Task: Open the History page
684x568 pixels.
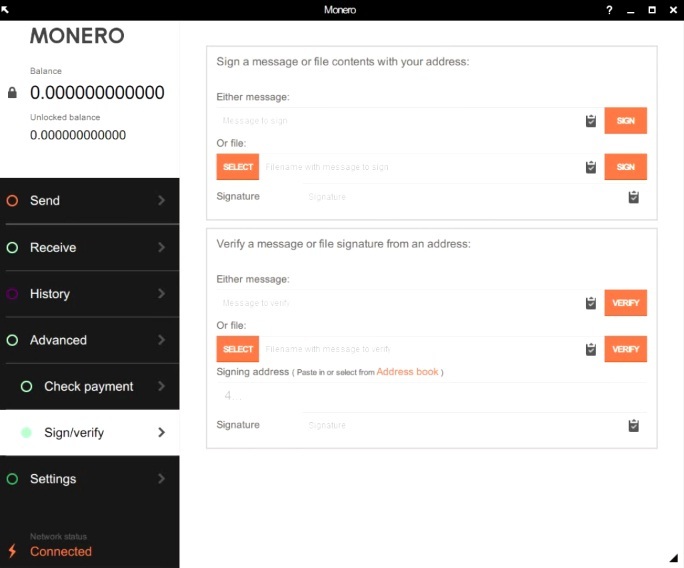Action: pyautogui.click(x=89, y=294)
